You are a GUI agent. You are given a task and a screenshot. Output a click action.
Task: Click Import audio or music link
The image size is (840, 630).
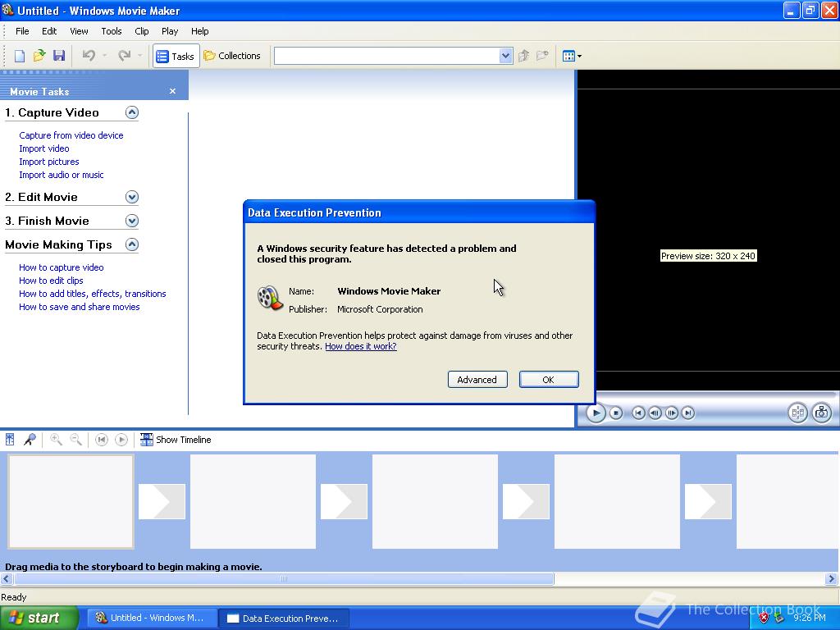click(x=61, y=175)
